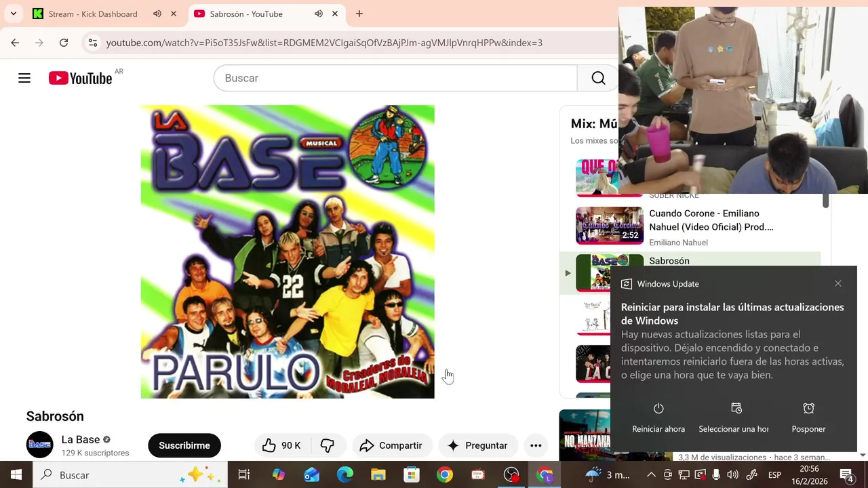Open the notification center icon
Image resolution: width=868 pixels, height=488 pixels.
click(847, 474)
